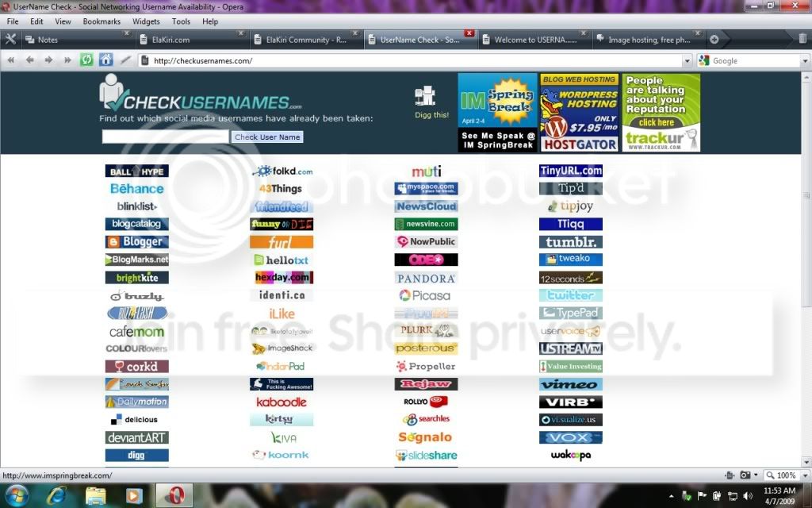Click the Check User Name button
This screenshot has width=812, height=508.
[267, 137]
